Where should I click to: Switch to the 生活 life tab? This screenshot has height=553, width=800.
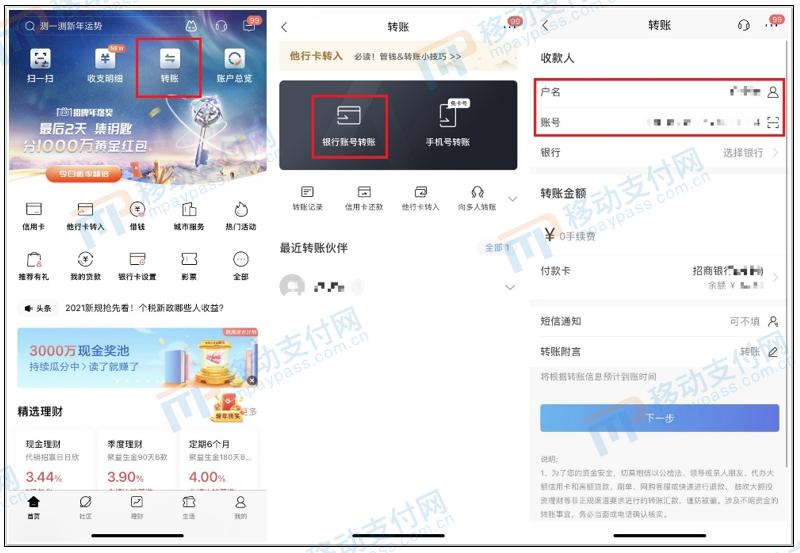(189, 507)
